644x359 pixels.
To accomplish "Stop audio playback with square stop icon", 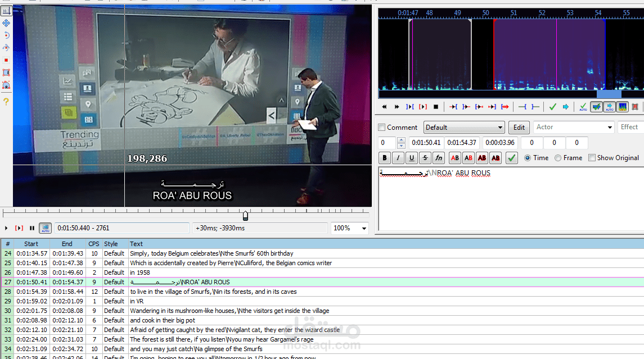I will (435, 107).
